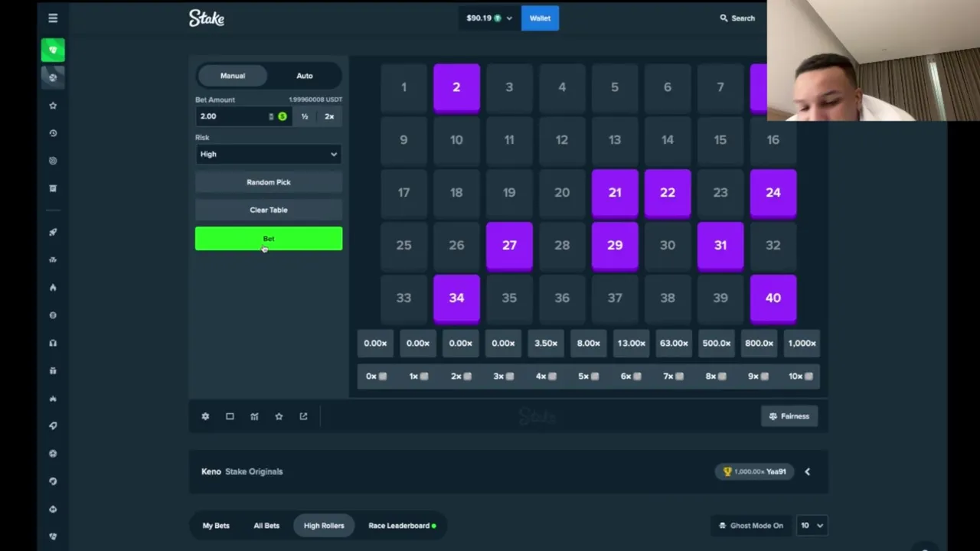The width and height of the screenshot is (980, 551).
Task: Switch to Auto betting tab
Action: point(305,76)
